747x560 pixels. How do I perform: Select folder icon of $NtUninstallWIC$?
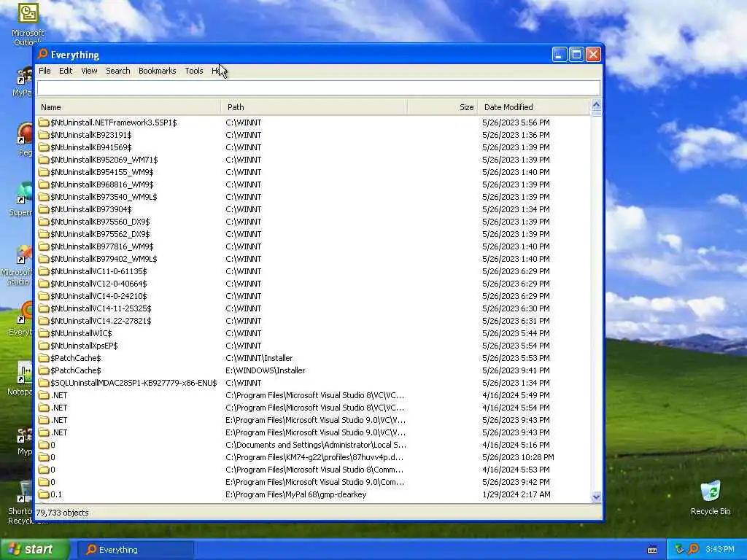pyautogui.click(x=44, y=332)
